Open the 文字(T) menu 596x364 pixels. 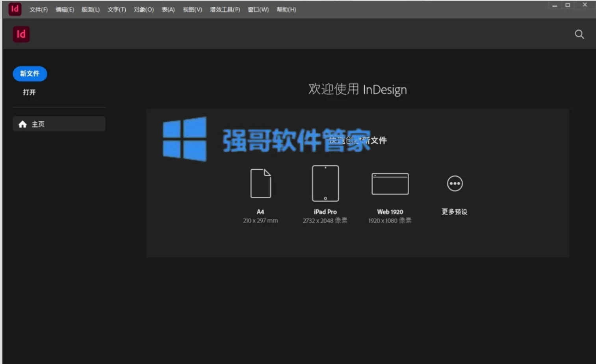point(117,9)
